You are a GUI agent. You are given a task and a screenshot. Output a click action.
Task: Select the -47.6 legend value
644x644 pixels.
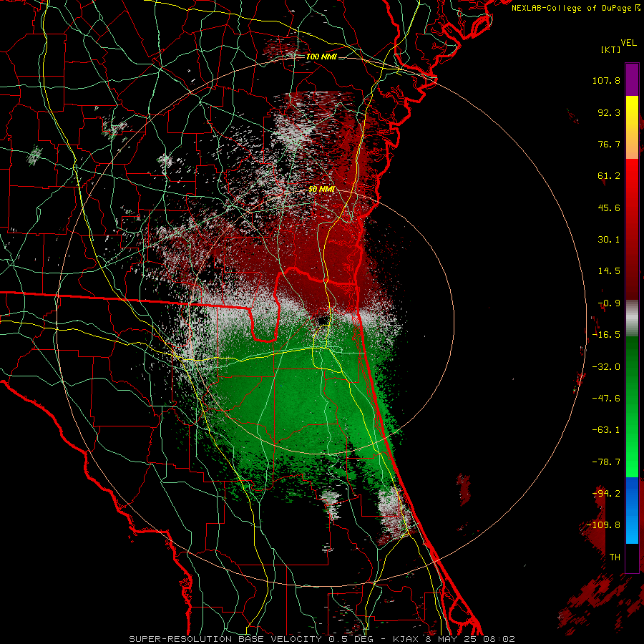click(606, 399)
